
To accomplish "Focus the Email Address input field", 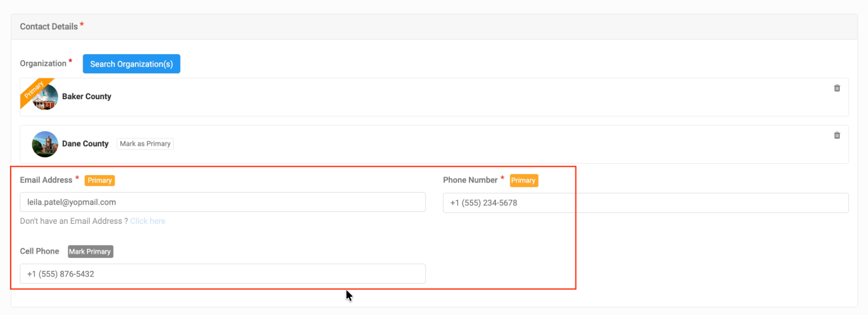I will click(x=223, y=202).
